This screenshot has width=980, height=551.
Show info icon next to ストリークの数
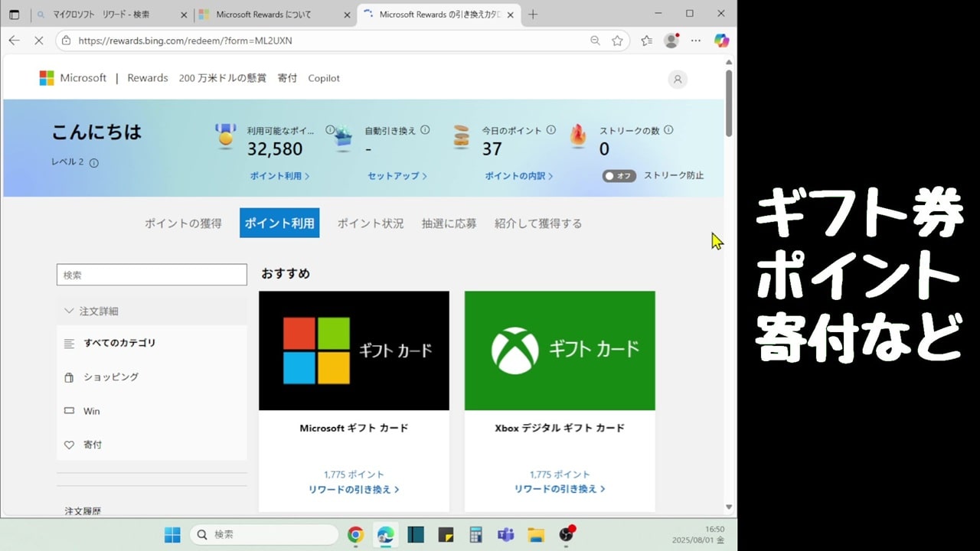(x=668, y=130)
